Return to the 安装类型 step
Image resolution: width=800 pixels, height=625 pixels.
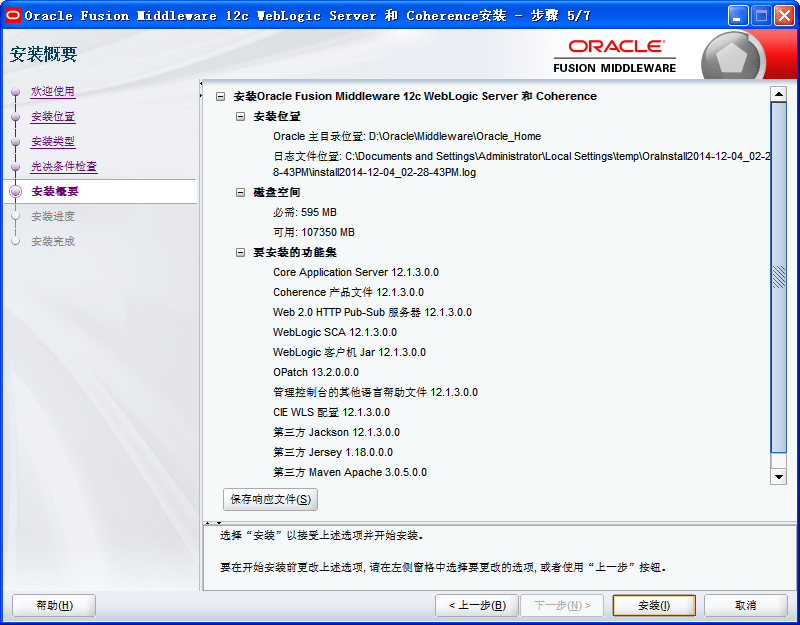click(x=53, y=141)
